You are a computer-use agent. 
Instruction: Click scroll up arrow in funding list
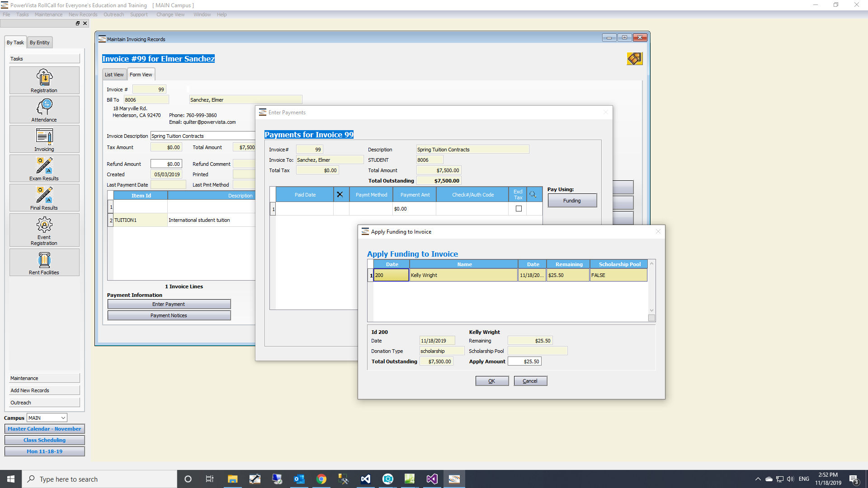[651, 264]
